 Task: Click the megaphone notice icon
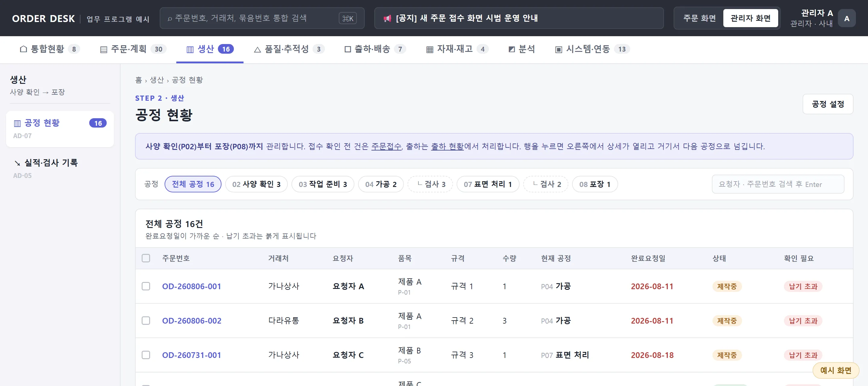point(387,18)
